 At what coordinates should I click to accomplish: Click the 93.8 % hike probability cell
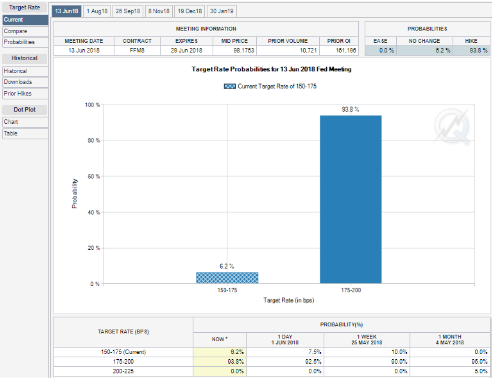471,51
